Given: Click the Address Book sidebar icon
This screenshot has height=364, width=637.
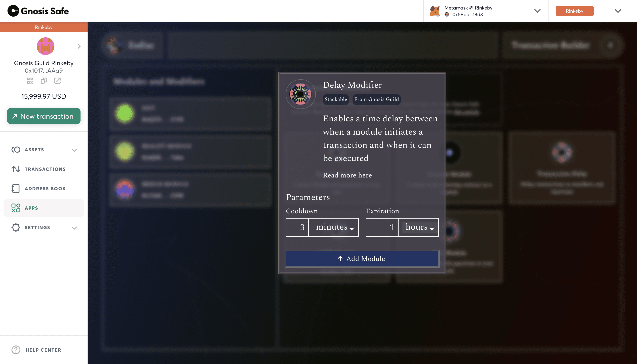Looking at the screenshot, I should [x=16, y=188].
